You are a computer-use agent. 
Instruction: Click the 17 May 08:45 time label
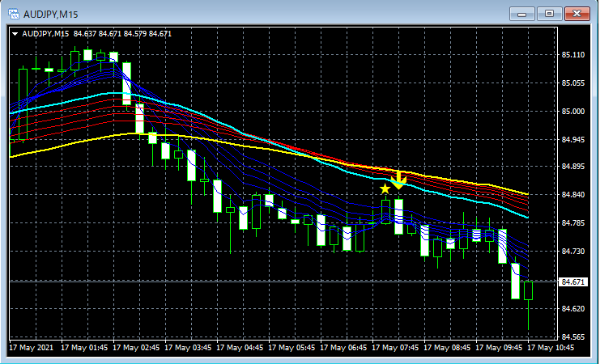[x=447, y=349]
